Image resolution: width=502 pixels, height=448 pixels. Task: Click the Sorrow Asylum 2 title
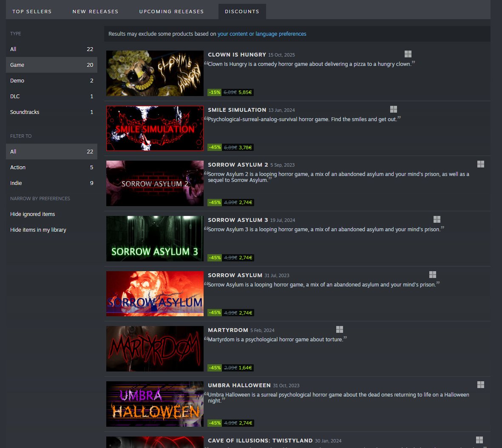(238, 164)
